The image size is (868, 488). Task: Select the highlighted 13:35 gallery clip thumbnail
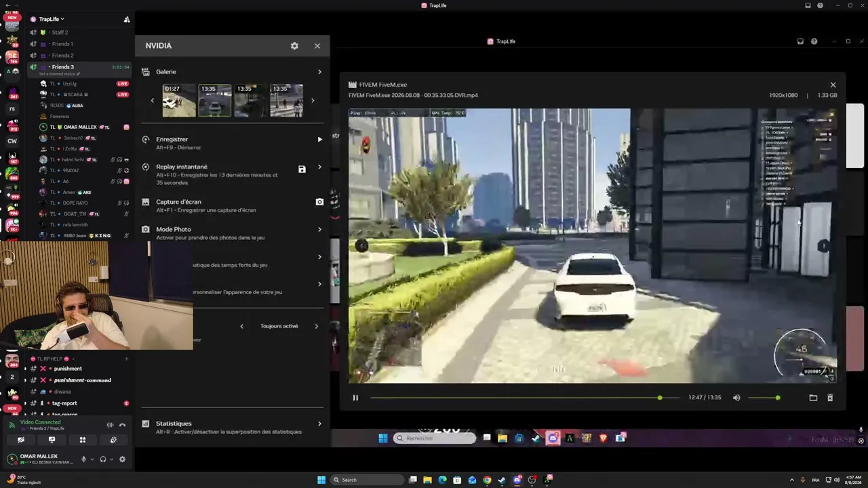(215, 100)
